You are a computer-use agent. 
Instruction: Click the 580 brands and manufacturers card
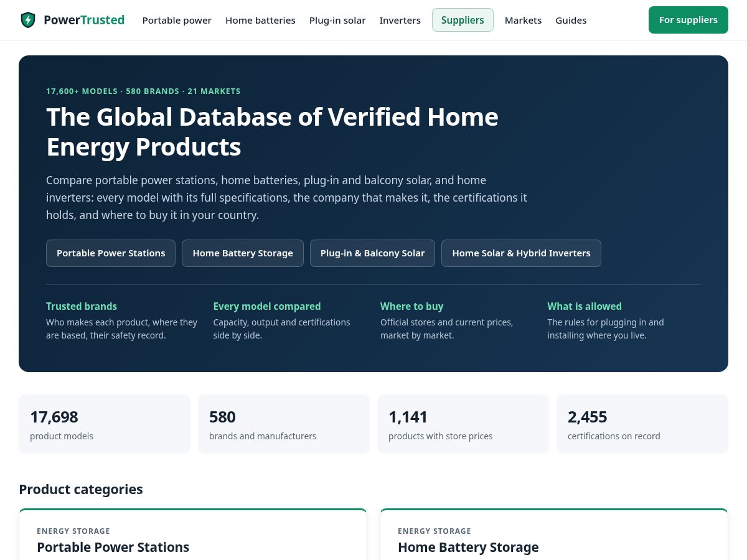tap(284, 424)
